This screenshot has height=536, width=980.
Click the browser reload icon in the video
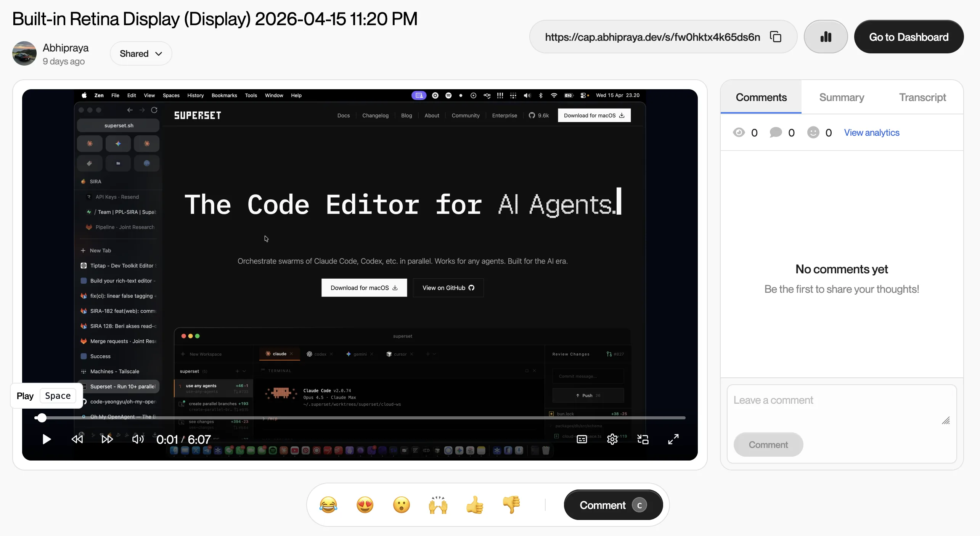click(154, 110)
